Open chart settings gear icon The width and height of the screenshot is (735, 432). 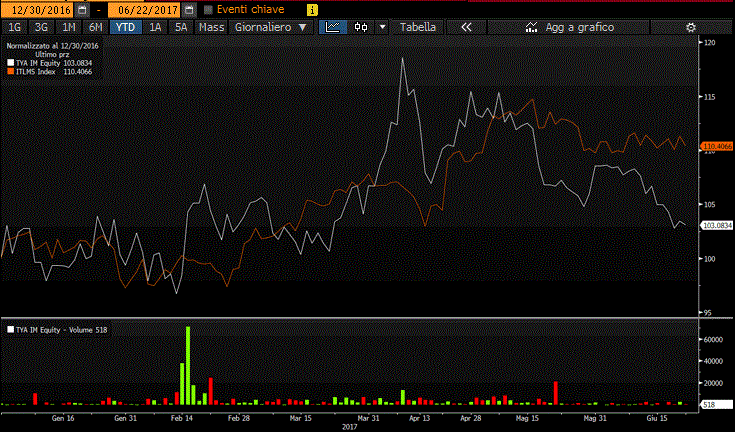[x=689, y=27]
